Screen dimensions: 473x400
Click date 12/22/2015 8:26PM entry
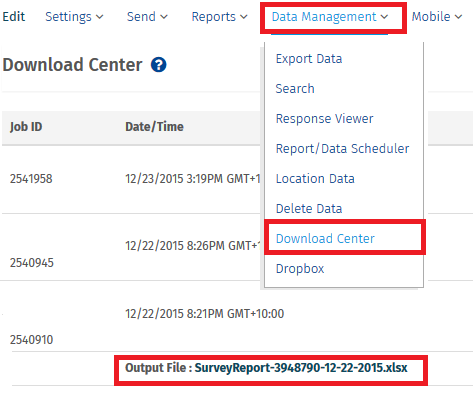tap(193, 246)
